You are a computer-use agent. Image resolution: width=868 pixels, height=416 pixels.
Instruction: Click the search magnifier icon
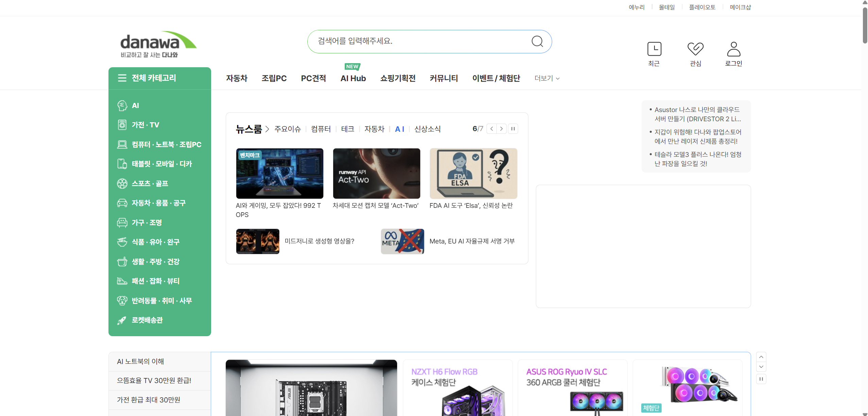[x=537, y=41]
